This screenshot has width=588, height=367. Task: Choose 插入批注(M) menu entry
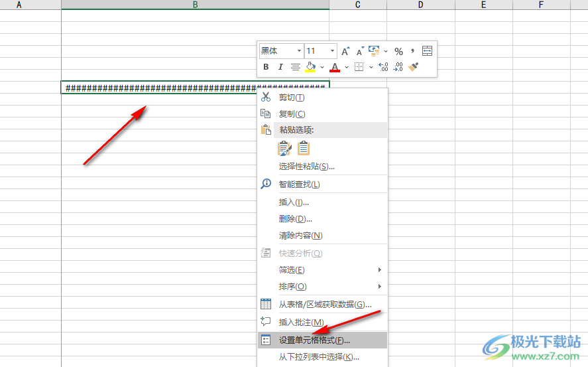[x=322, y=323]
